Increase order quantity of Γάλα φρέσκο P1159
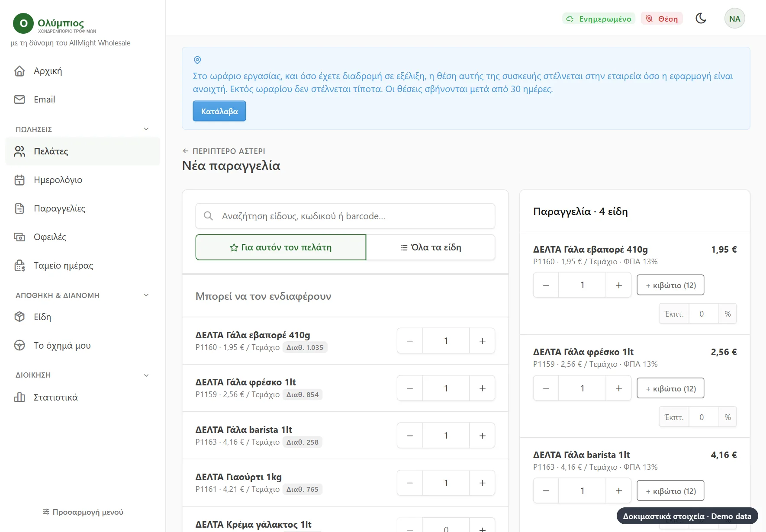Viewport: 766px width, 532px height. pyautogui.click(x=619, y=388)
